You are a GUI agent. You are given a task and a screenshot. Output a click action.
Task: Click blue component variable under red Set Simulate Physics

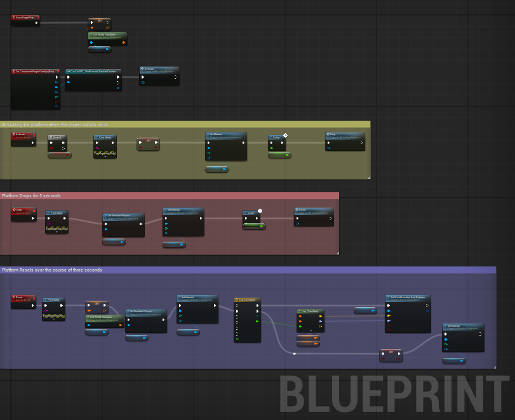click(x=114, y=242)
